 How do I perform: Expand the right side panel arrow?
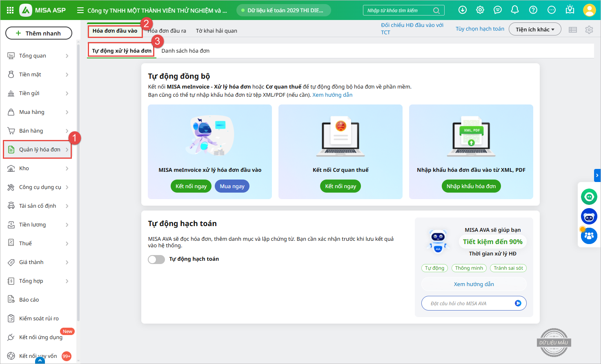[x=597, y=175]
